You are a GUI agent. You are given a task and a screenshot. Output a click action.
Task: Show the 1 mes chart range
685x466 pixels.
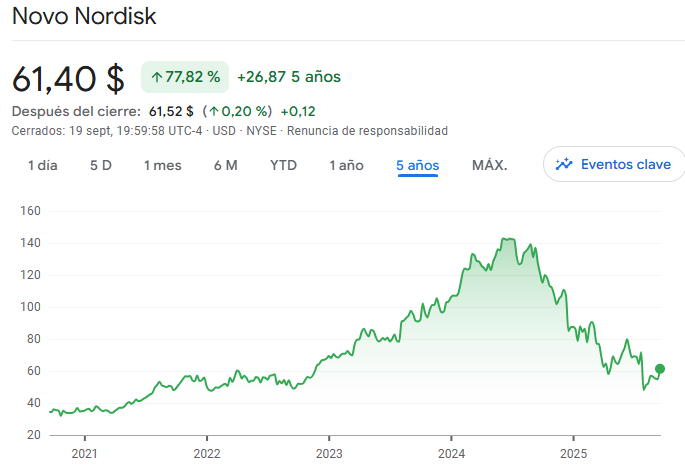coord(162,165)
